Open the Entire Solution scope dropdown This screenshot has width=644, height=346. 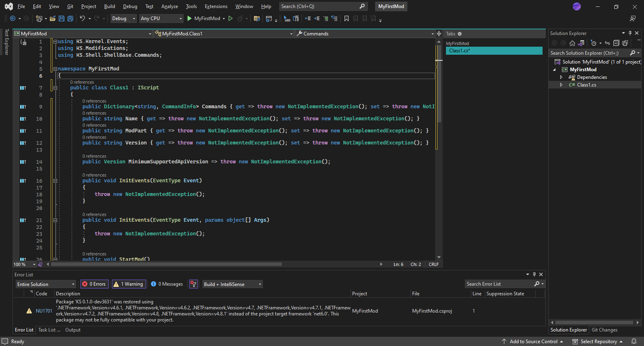pyautogui.click(x=45, y=284)
